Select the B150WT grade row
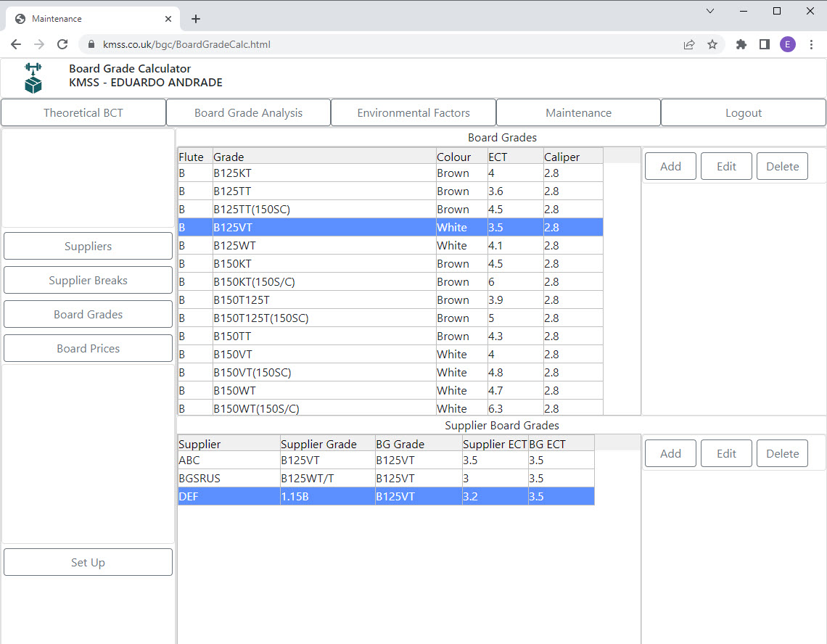This screenshot has height=644, width=827. pos(390,391)
